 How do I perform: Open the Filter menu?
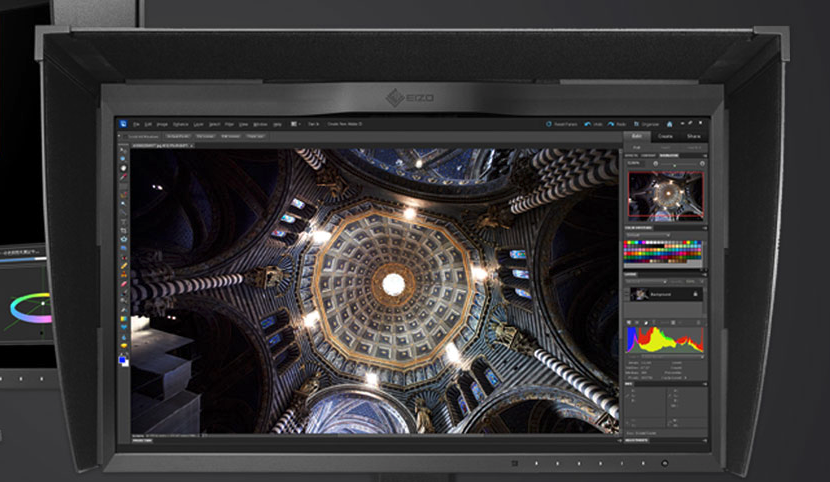point(229,124)
